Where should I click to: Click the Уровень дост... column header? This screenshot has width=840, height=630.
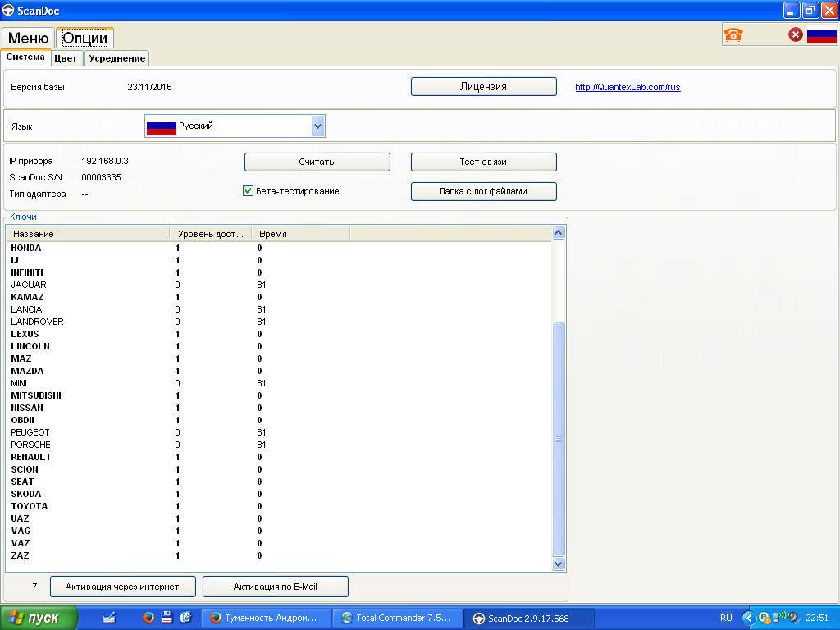[211, 234]
